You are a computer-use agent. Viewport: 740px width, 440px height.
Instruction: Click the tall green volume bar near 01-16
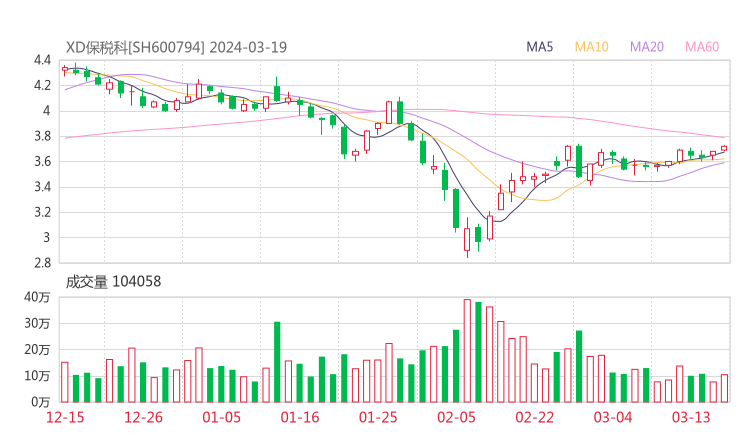277,362
